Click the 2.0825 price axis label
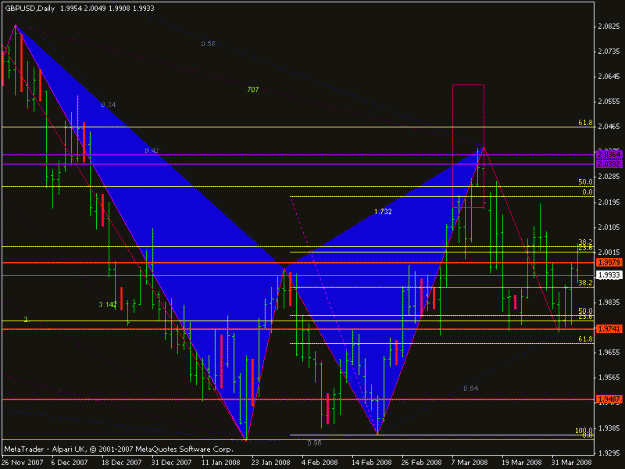 click(x=609, y=27)
